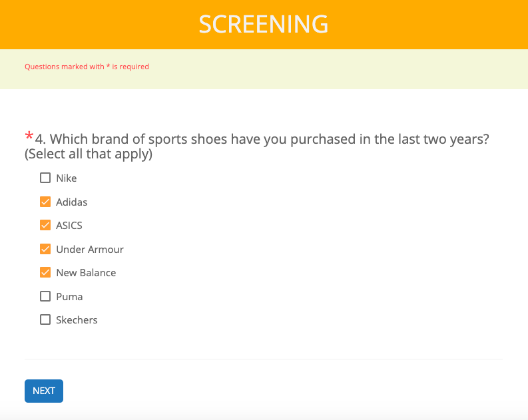Click the Under Armour label text
The height and width of the screenshot is (420, 528).
click(x=90, y=249)
